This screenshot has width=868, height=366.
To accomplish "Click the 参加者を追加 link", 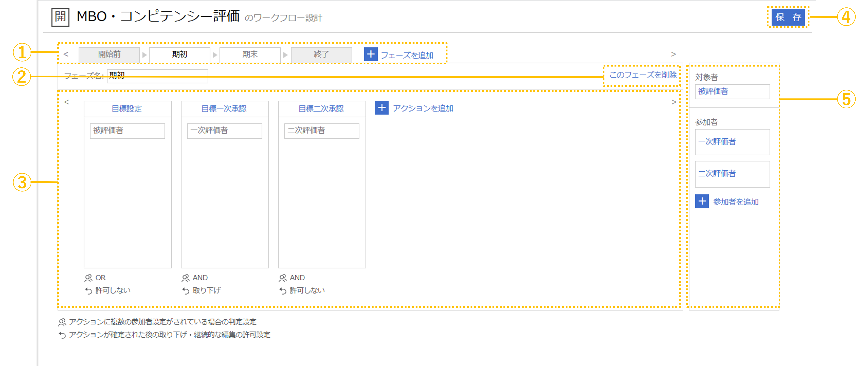I will [x=736, y=202].
